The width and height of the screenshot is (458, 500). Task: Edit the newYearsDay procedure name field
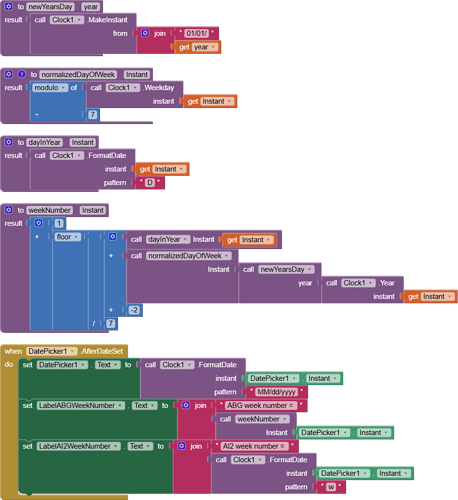[x=50, y=7]
